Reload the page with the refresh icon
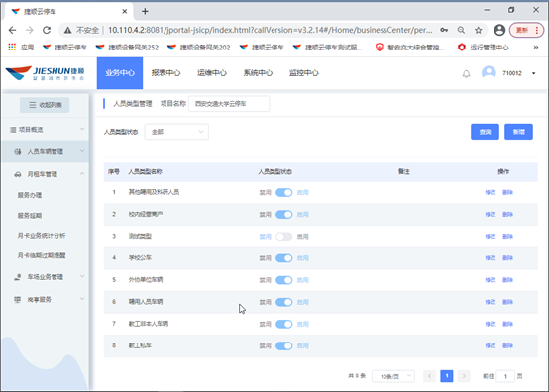The image size is (549, 392). pos(47,30)
